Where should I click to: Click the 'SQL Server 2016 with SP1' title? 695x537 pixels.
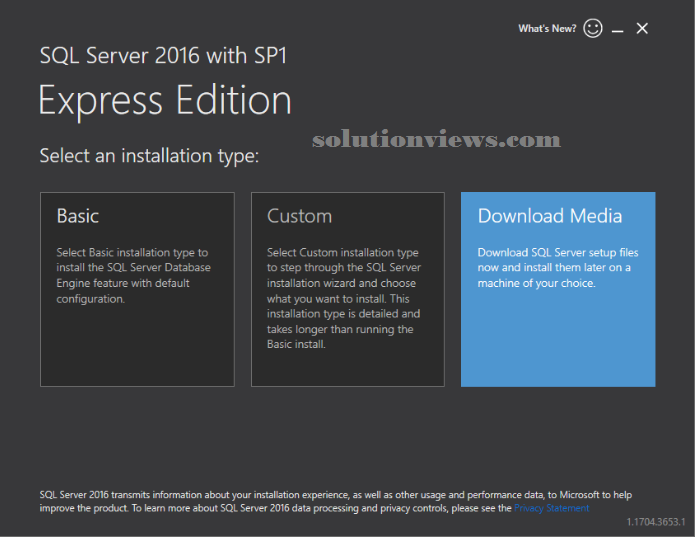[x=164, y=56]
